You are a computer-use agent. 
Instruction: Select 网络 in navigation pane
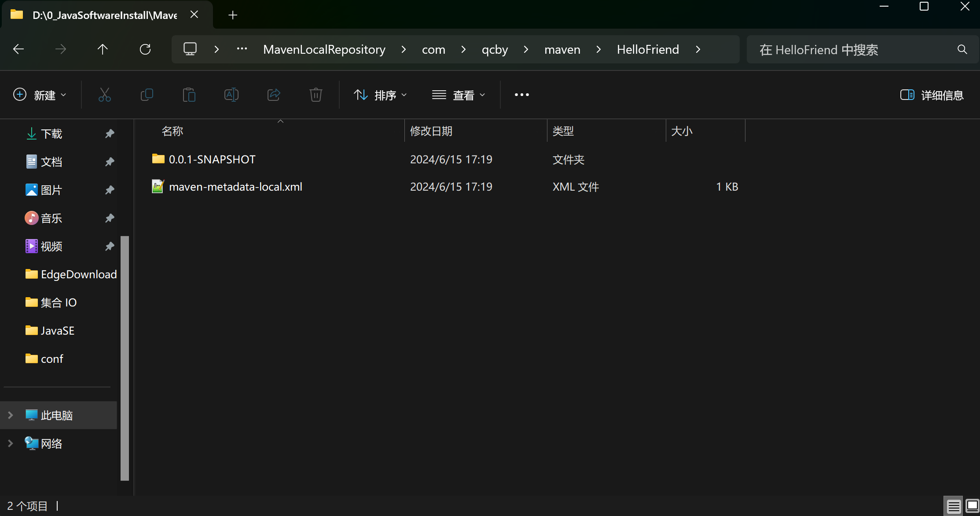coord(51,443)
